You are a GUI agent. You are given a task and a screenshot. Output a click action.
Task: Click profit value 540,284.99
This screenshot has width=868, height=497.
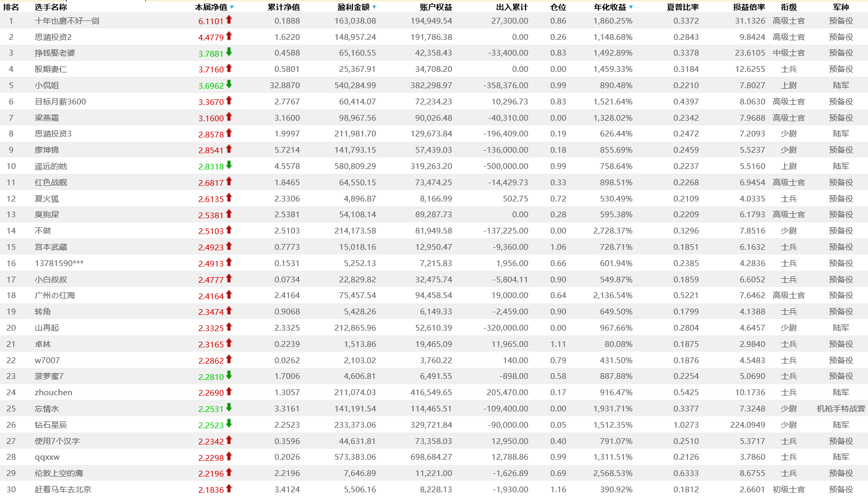355,86
